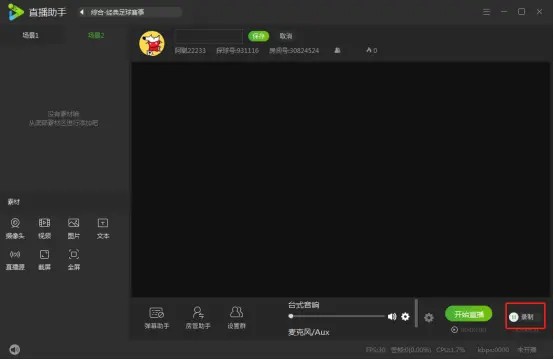Click the green 开始直播 button
Screen dimensions: 554x360
(468, 314)
